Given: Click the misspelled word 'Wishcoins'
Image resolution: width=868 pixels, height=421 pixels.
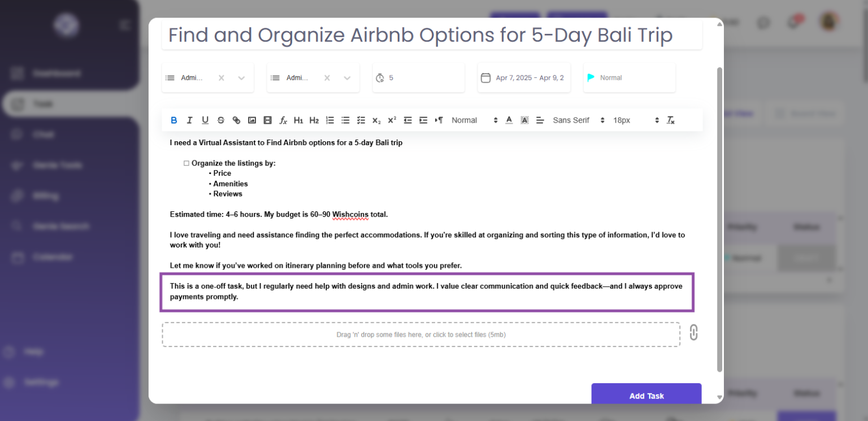Looking at the screenshot, I should click(350, 215).
